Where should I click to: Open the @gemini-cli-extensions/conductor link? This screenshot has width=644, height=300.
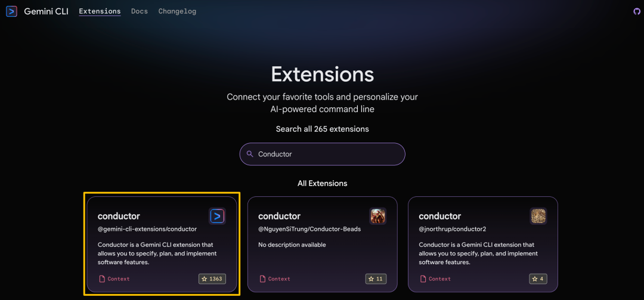[147, 229]
